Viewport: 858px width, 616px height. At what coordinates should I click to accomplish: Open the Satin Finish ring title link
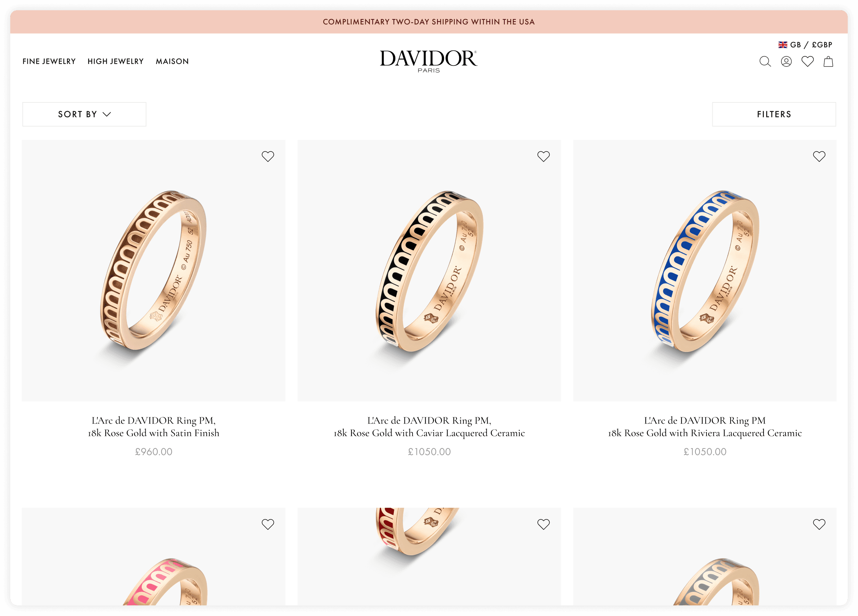[154, 427]
